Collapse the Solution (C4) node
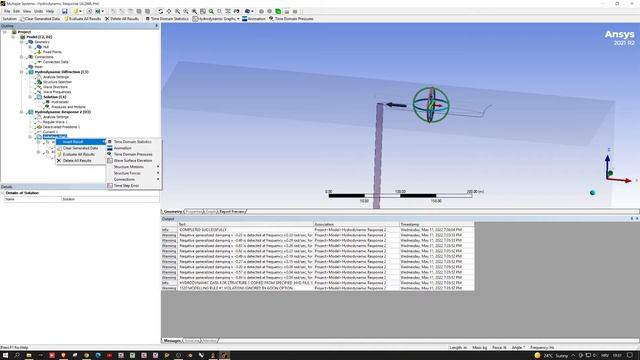Screen dimensions: 640x360 tap(30, 97)
